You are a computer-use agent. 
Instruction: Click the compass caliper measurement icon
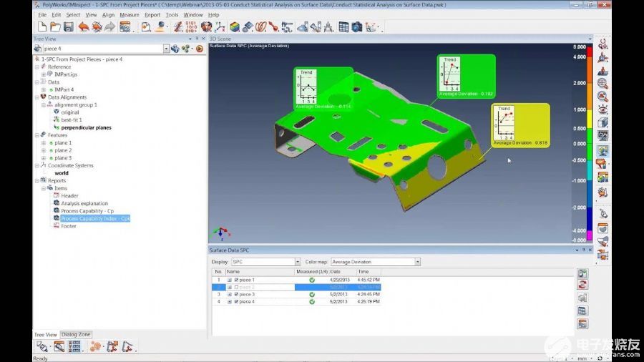click(328, 27)
